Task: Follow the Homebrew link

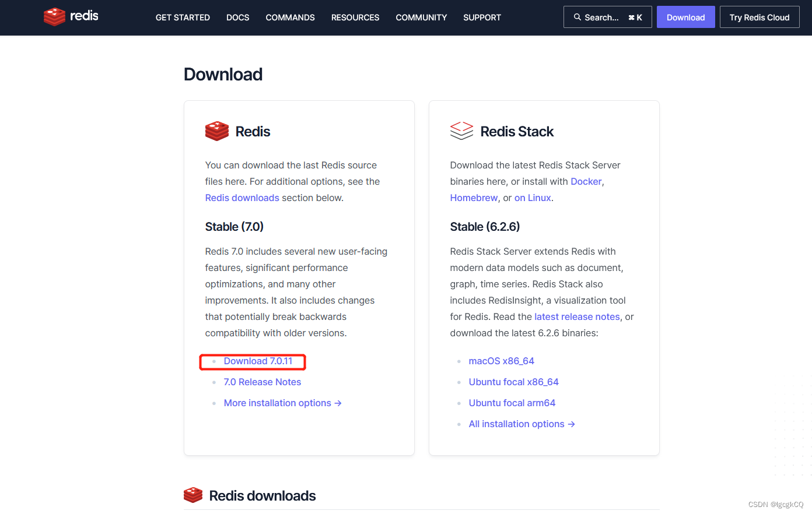Action: click(474, 198)
